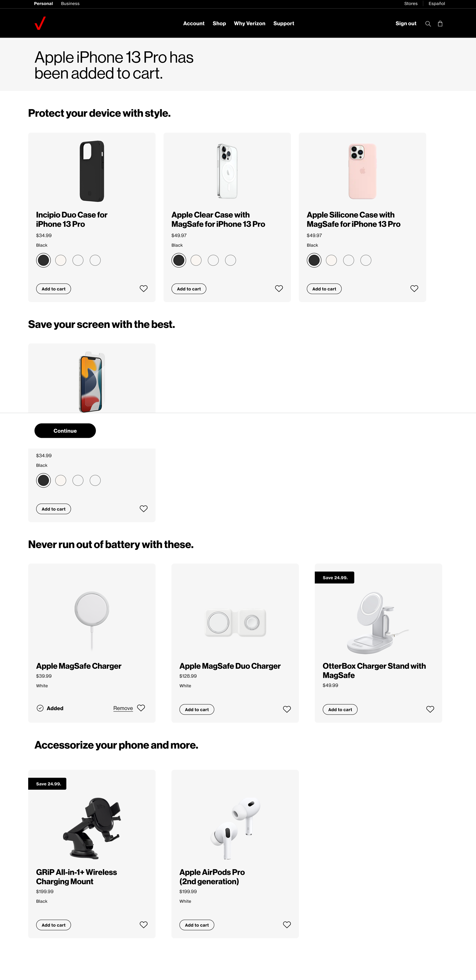Image resolution: width=476 pixels, height=980 pixels.
Task: Click the Verizon checkmark logo
Action: point(40,23)
